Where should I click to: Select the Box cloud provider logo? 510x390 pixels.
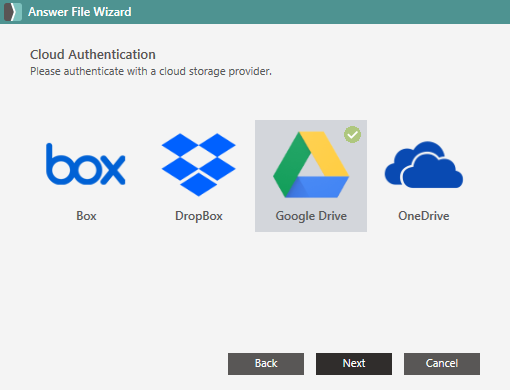86,164
